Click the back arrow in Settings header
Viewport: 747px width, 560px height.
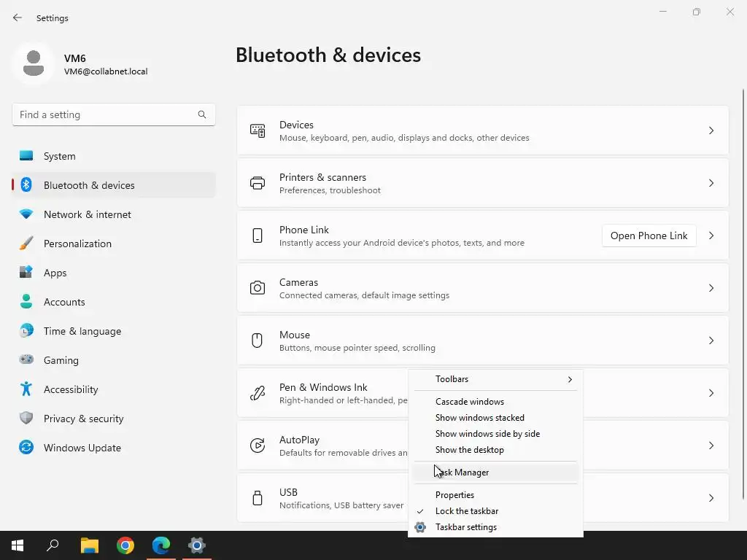18,17
